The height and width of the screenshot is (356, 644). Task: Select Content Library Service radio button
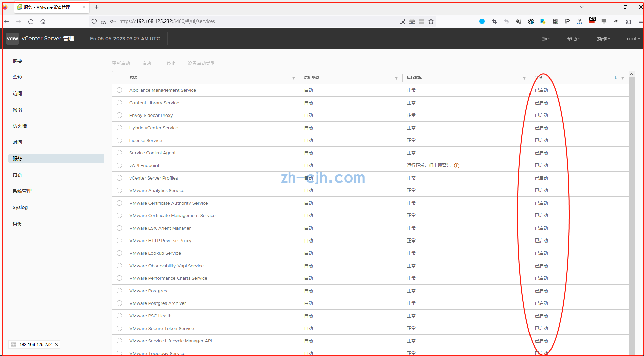(119, 103)
